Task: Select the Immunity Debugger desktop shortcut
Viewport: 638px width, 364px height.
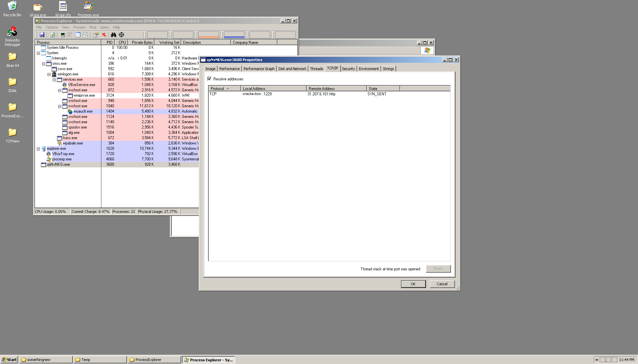Action: point(12,37)
